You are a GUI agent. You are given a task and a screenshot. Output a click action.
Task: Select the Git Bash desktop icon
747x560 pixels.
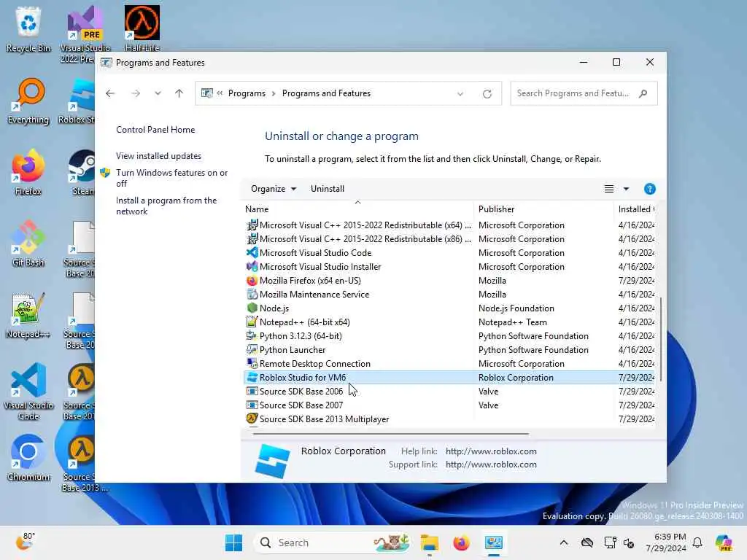tap(28, 244)
